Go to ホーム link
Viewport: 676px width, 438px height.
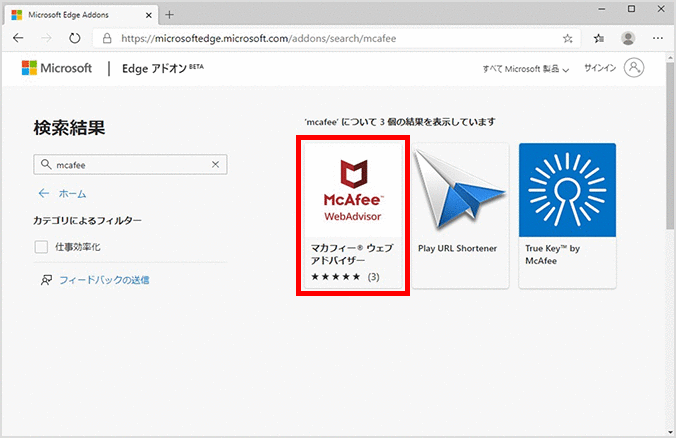[x=72, y=194]
